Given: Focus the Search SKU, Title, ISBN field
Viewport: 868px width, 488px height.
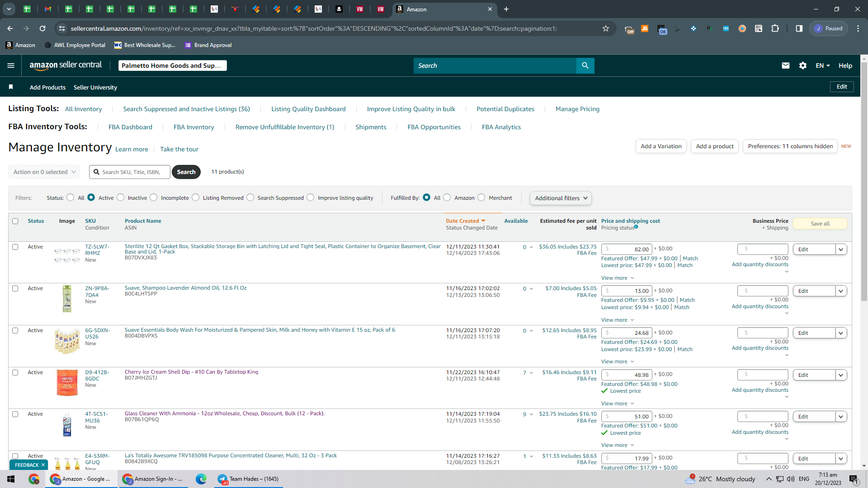Looking at the screenshot, I should coord(130,172).
